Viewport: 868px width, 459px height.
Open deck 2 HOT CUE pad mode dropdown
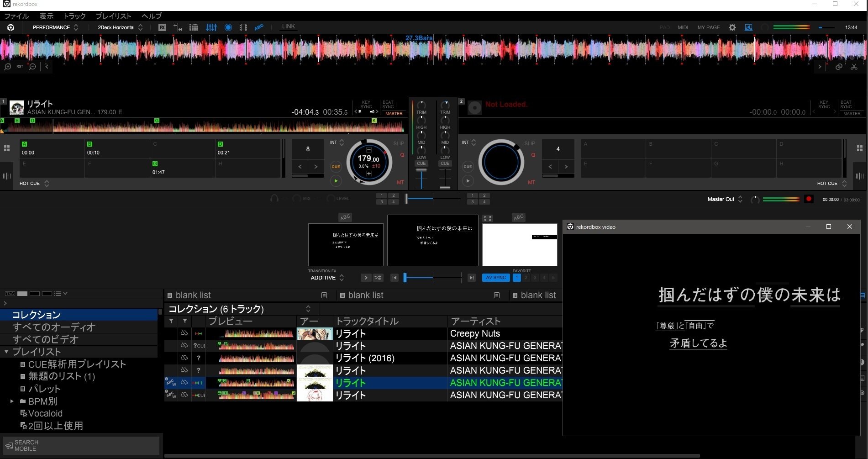click(x=832, y=184)
